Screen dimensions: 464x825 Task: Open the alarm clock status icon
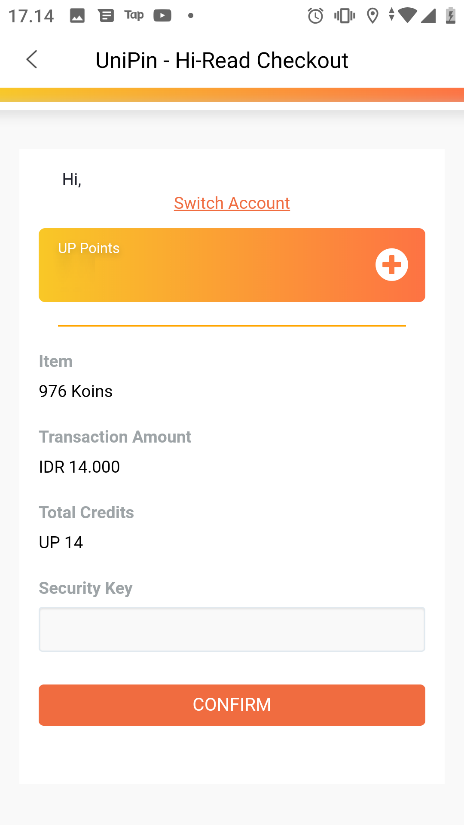(316, 16)
